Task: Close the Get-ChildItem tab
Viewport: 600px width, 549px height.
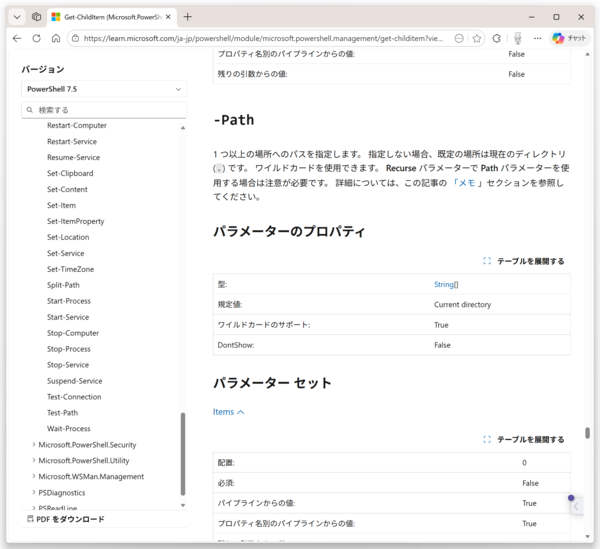Action: coord(168,17)
